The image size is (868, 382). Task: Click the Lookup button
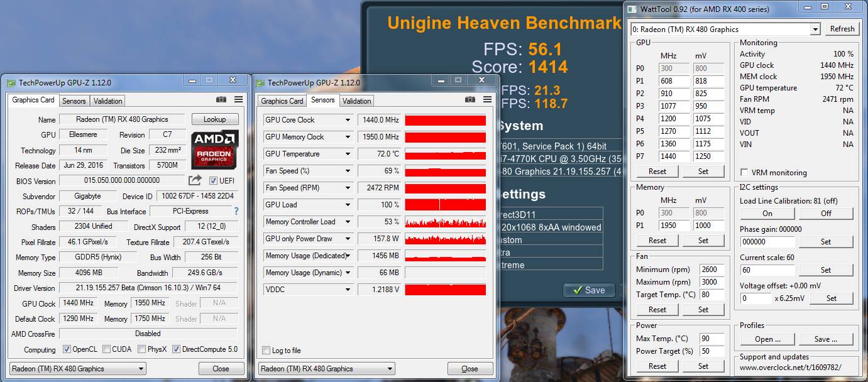point(215,119)
